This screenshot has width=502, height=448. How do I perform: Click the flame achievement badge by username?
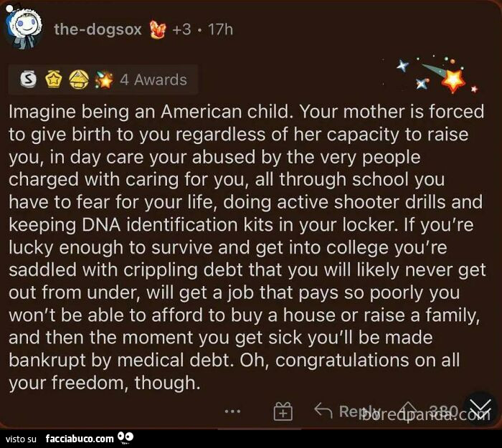(157, 30)
